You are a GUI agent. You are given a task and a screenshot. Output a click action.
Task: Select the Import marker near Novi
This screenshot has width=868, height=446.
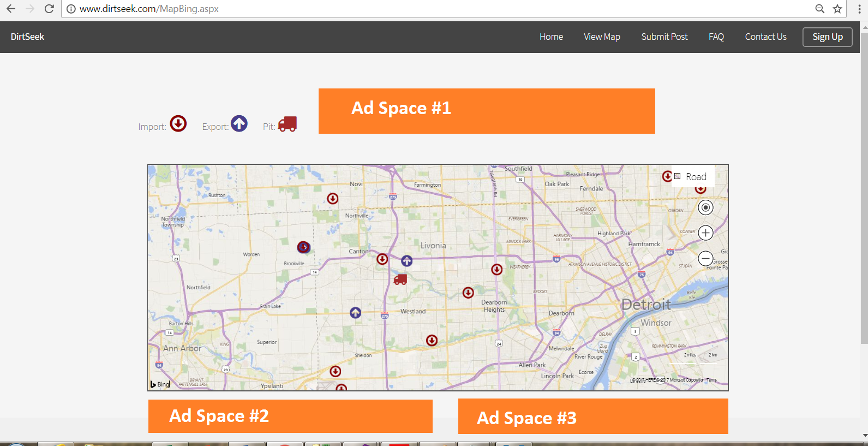[333, 199]
